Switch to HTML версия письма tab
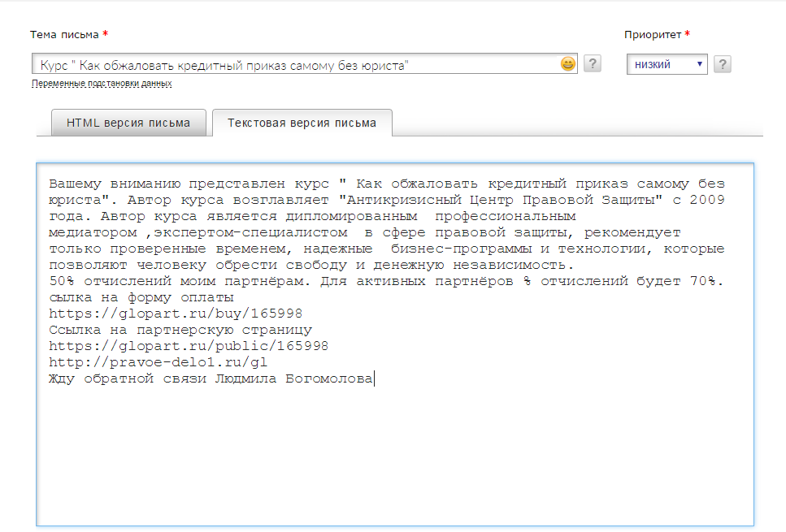The image size is (786, 532). (x=128, y=123)
